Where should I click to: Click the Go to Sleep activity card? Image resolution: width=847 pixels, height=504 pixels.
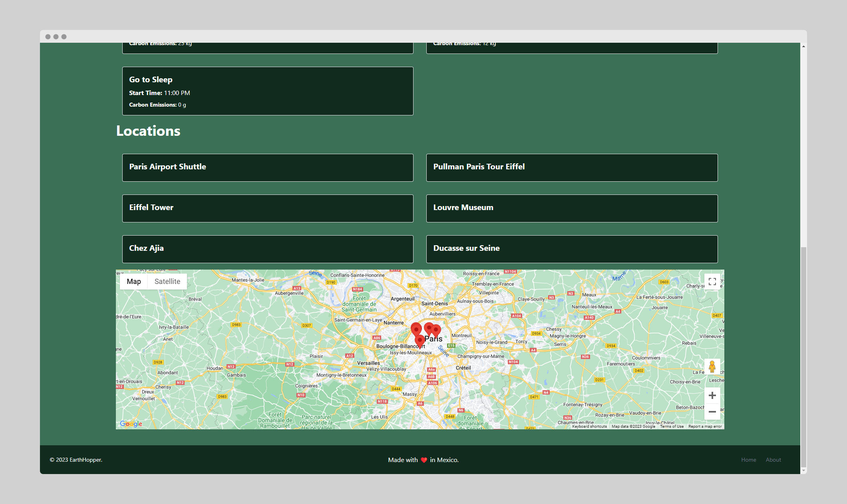point(268,91)
